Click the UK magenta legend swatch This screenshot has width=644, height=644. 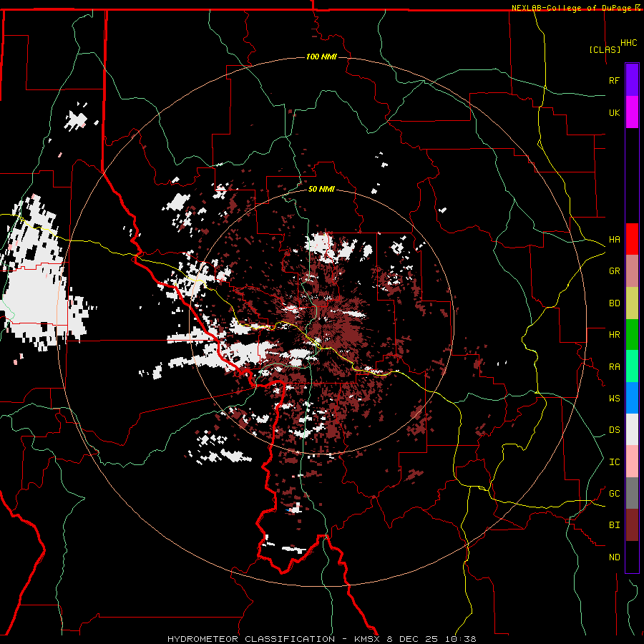(632, 112)
